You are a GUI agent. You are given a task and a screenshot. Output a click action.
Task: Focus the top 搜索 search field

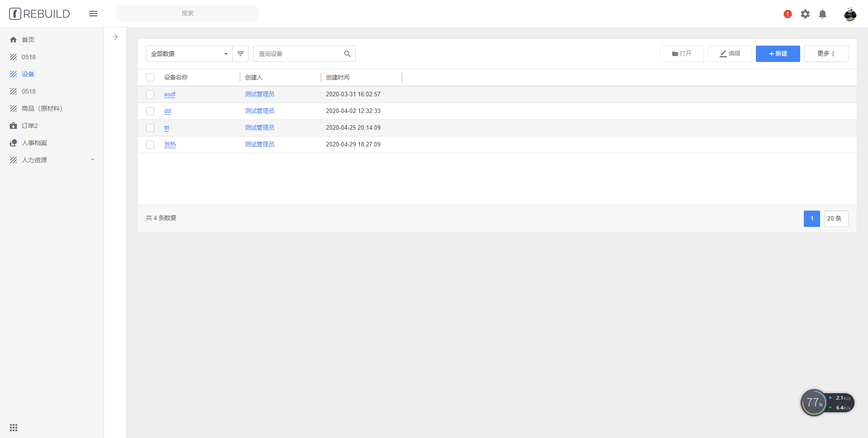click(x=187, y=14)
